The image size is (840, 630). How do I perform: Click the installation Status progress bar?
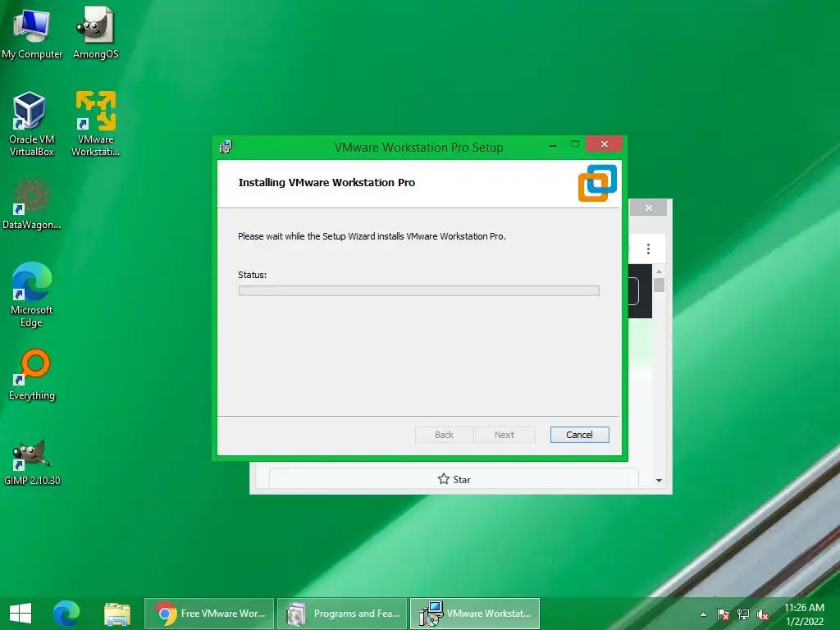(x=418, y=290)
